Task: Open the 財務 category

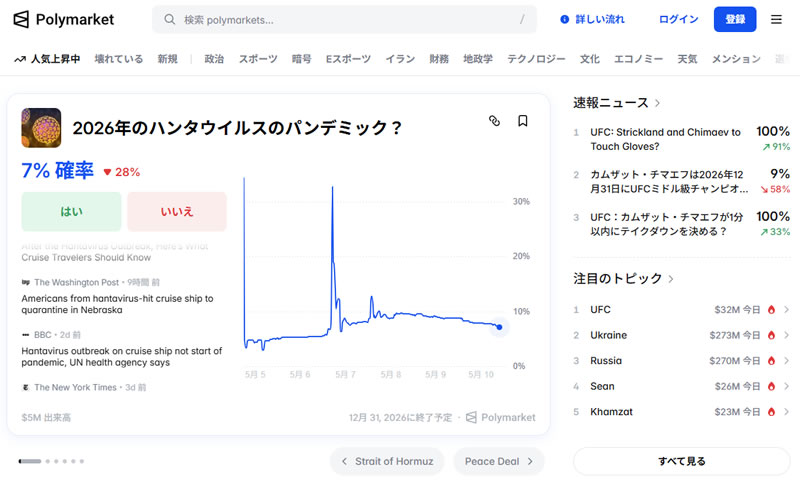Action: (439, 59)
